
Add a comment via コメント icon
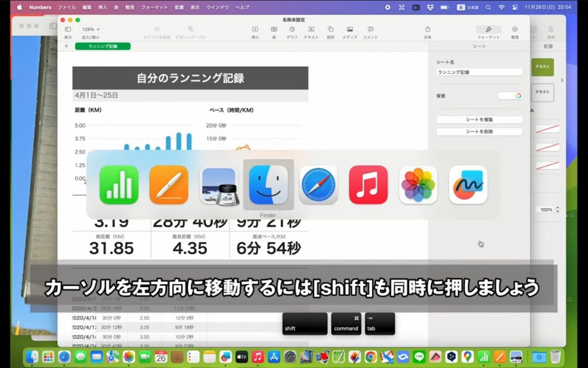pos(370,29)
